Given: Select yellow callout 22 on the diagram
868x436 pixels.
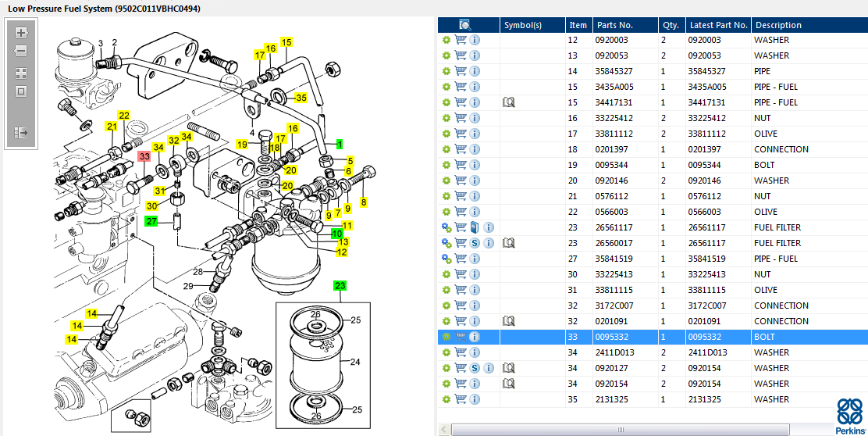Looking at the screenshot, I should (124, 115).
